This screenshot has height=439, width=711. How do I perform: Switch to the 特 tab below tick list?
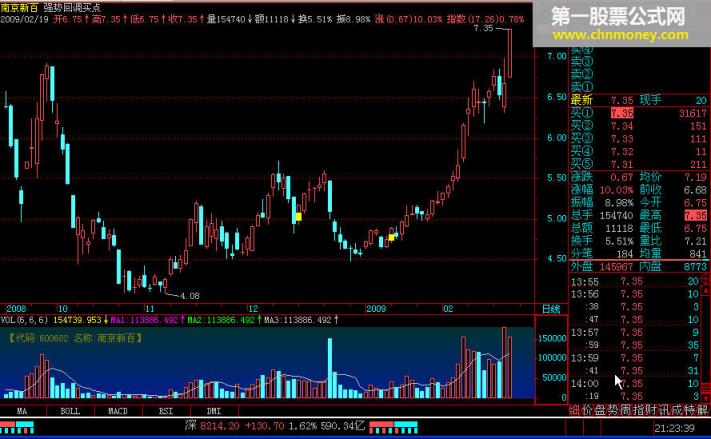(690, 410)
